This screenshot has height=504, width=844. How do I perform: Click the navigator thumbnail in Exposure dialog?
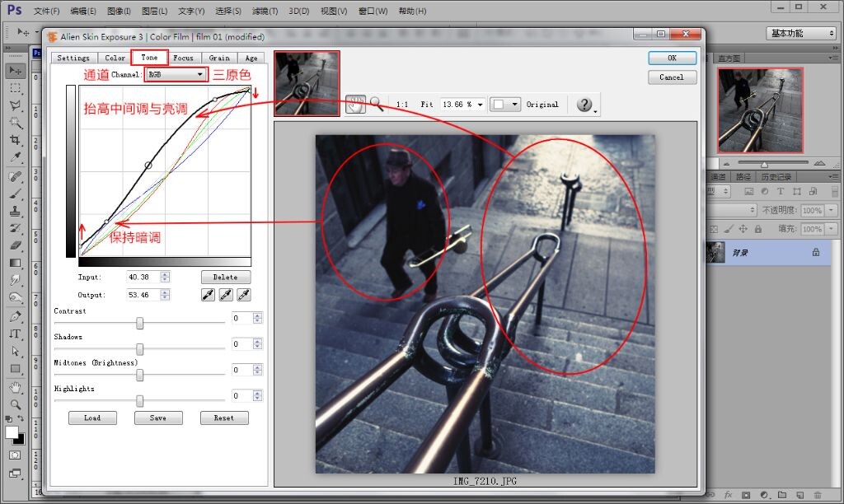tap(307, 83)
